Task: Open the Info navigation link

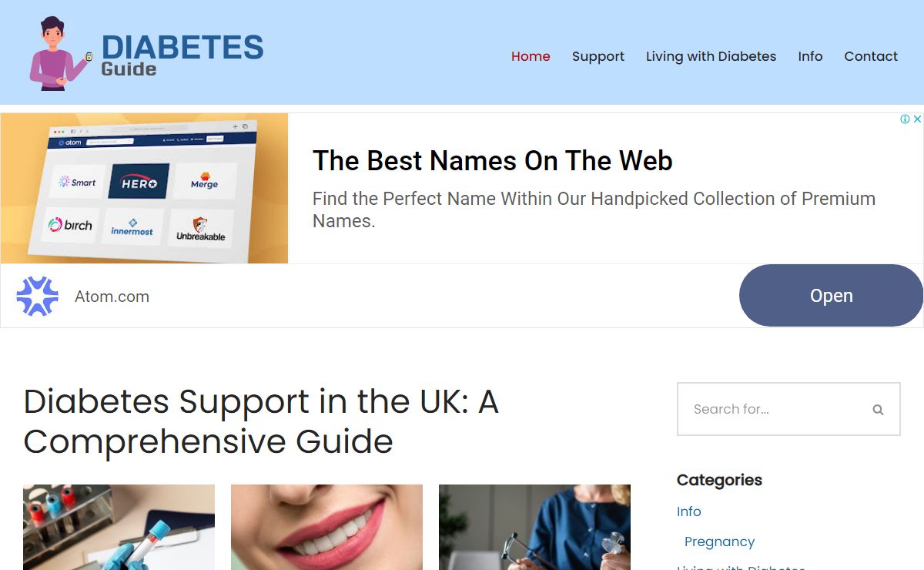Action: [810, 56]
